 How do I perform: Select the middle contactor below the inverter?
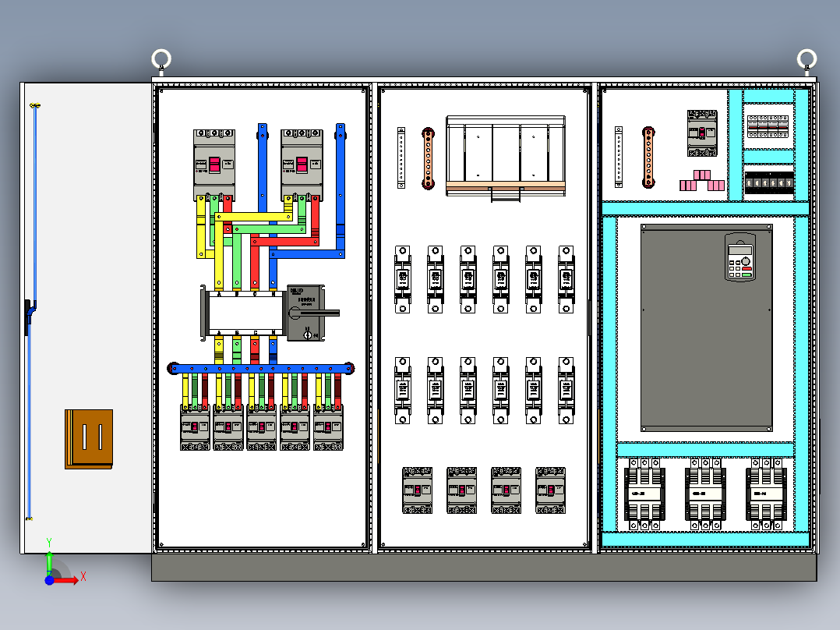coord(705,494)
